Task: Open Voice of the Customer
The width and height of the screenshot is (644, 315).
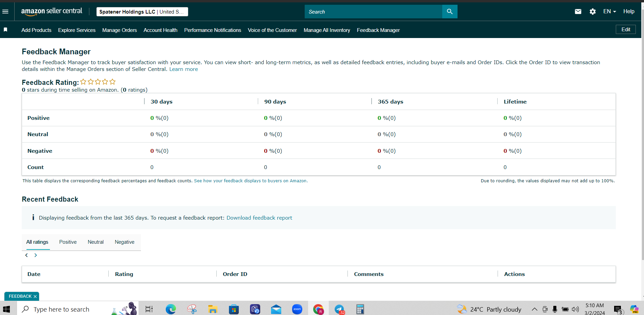Action: [272, 30]
